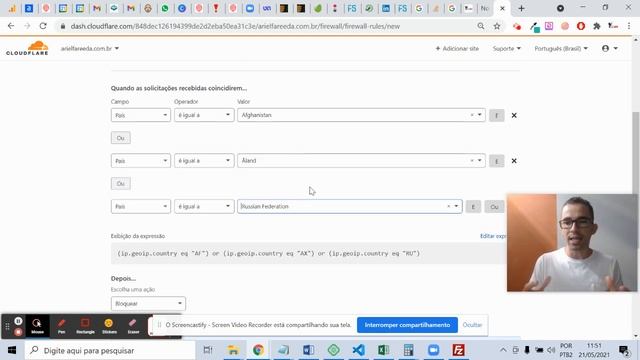This screenshot has width=640, height=360.
Task: Expand the Campo dropdown in Afghanistan row
Action: tap(141, 115)
